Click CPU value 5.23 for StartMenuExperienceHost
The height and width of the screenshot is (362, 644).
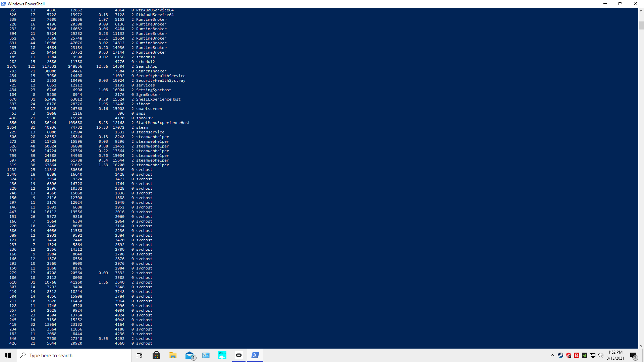click(x=103, y=123)
